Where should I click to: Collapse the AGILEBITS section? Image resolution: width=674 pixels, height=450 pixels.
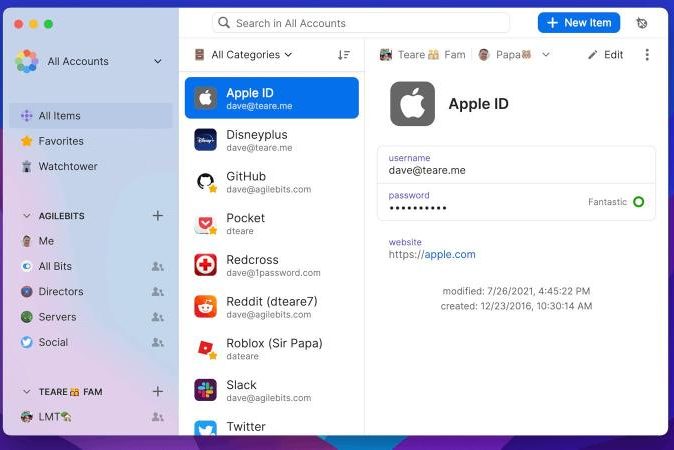click(27, 216)
